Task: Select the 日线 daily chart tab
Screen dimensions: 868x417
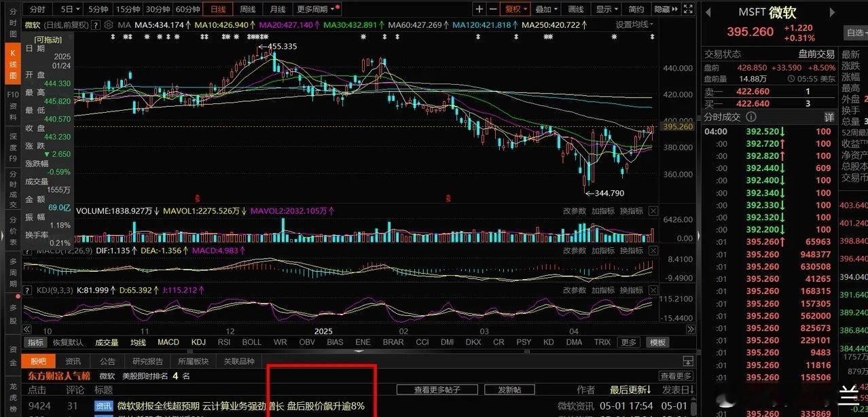Action: click(x=218, y=9)
